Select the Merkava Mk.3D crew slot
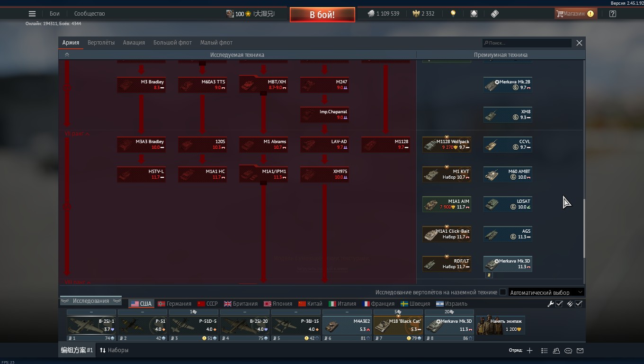 [449, 325]
